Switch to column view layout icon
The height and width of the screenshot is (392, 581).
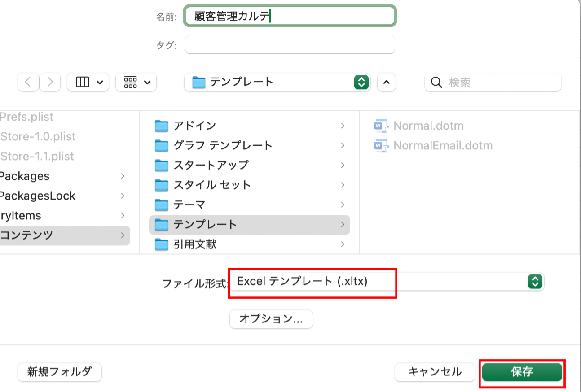[82, 82]
